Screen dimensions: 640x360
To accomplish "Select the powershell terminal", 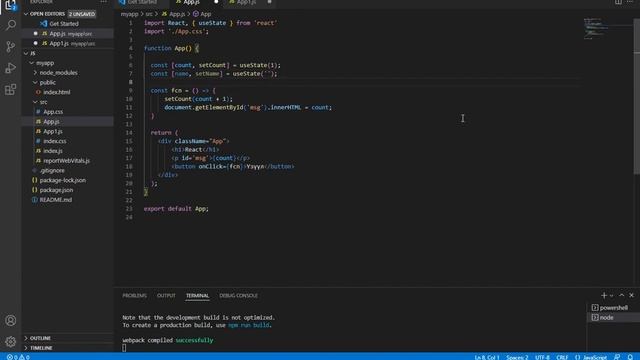I will click(613, 308).
